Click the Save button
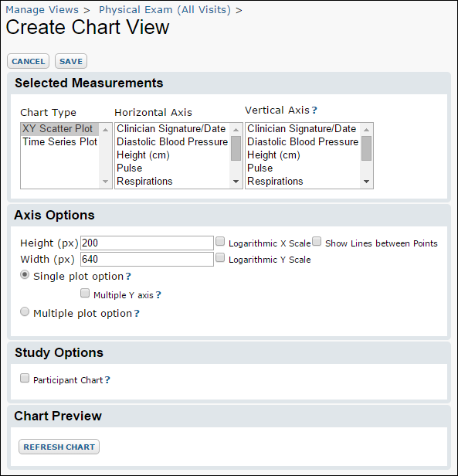The width and height of the screenshot is (458, 476). click(71, 61)
